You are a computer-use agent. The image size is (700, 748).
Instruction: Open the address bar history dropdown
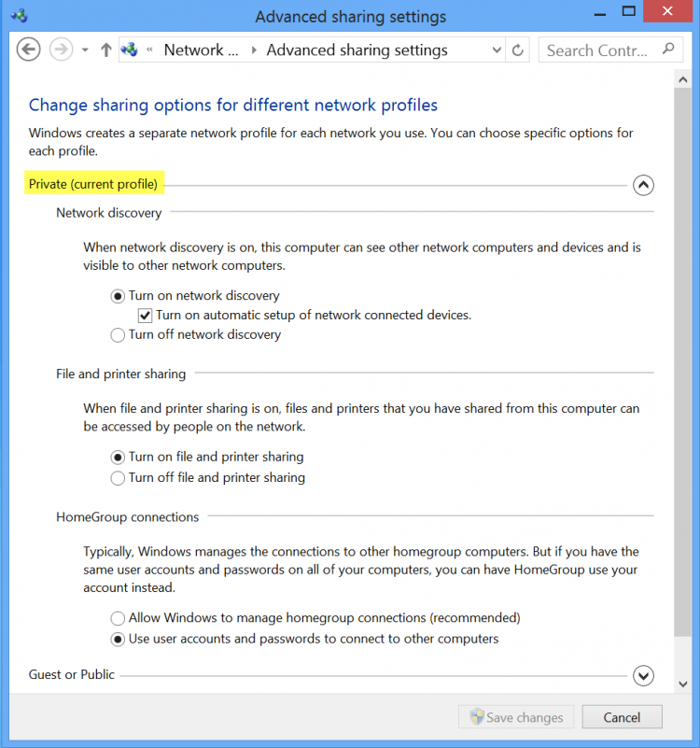coord(497,49)
